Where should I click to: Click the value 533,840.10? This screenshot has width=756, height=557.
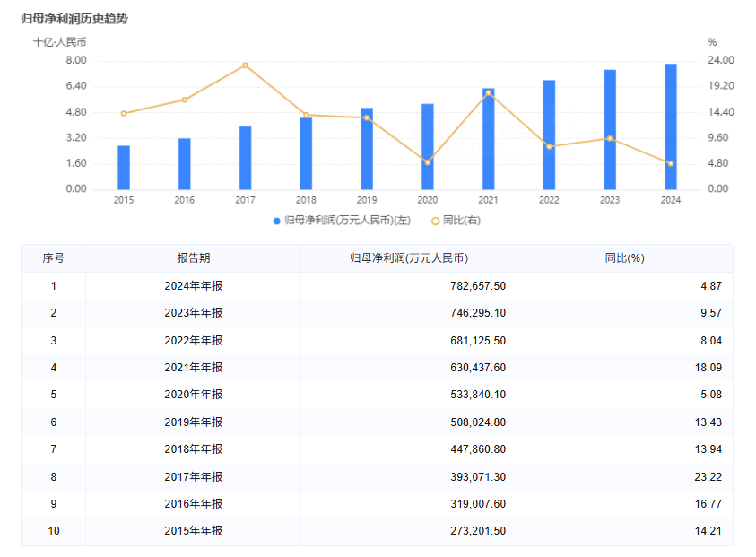pos(478,395)
